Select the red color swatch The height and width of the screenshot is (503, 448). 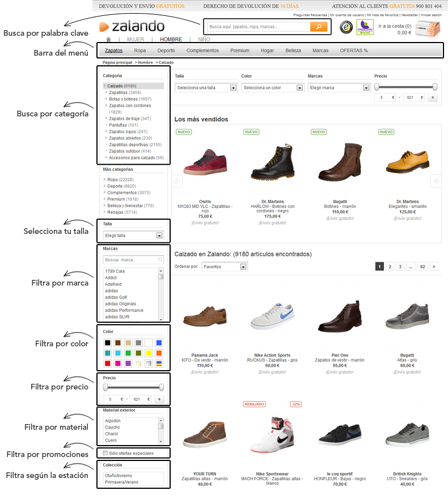click(108, 363)
